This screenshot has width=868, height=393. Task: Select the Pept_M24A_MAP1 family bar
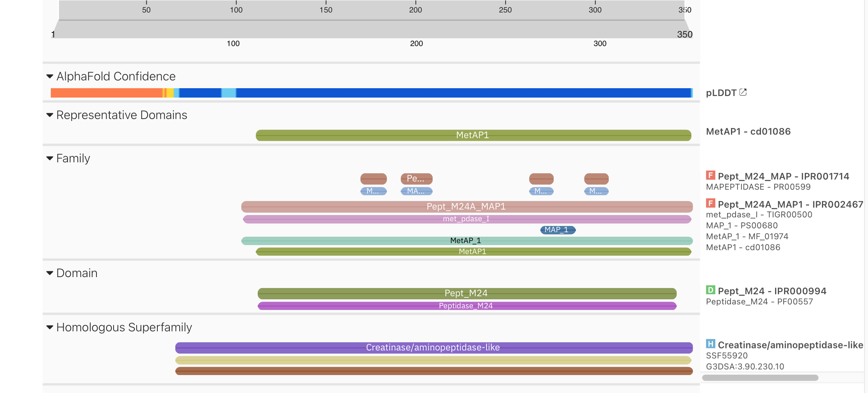click(467, 207)
